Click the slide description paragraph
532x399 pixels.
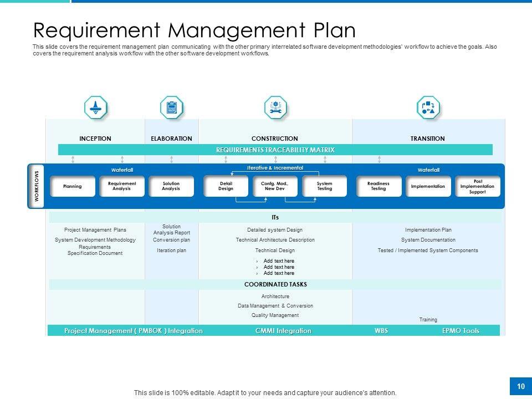tap(265, 50)
